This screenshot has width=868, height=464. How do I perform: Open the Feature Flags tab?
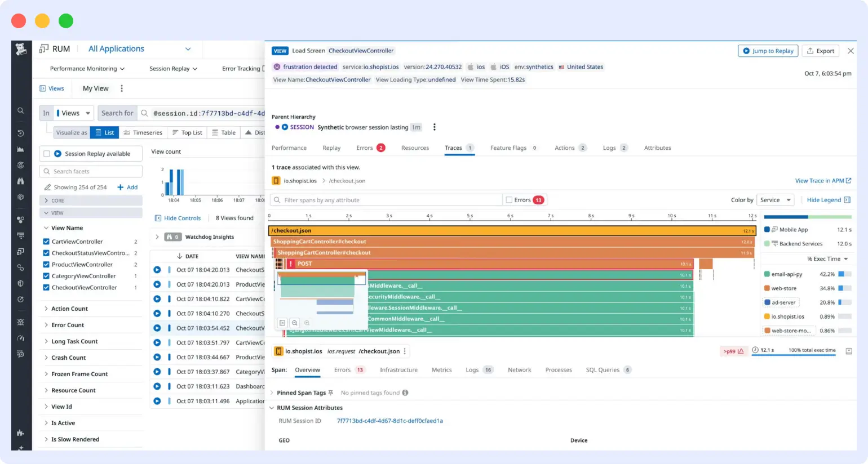click(x=513, y=148)
